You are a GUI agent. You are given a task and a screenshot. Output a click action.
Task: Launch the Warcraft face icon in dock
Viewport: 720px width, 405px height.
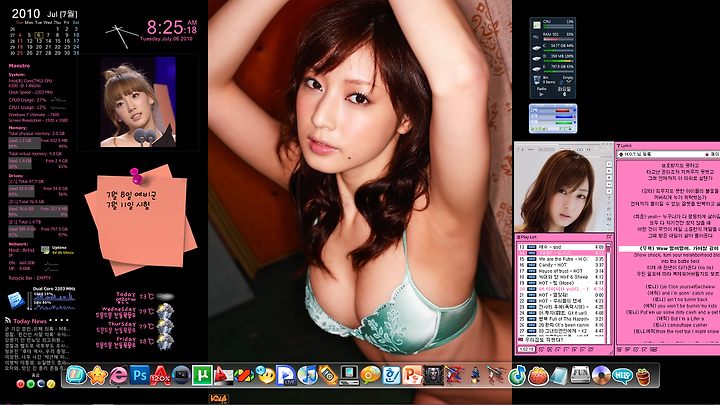coord(433,376)
